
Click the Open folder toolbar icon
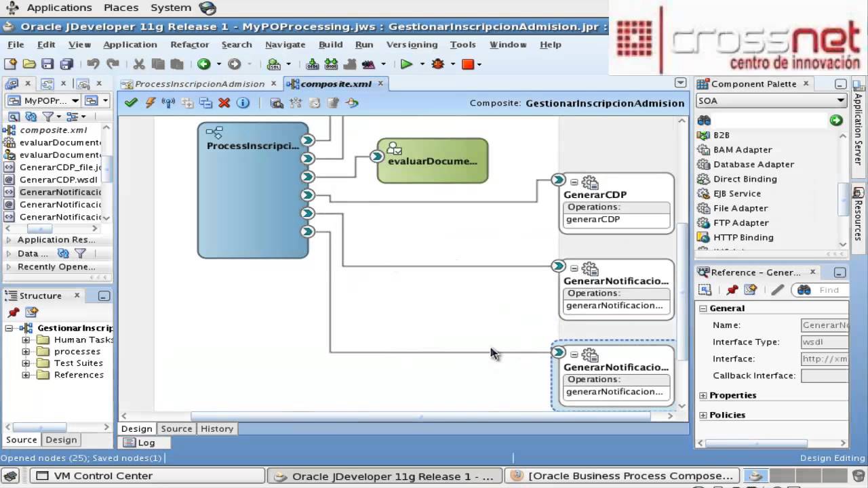(29, 64)
